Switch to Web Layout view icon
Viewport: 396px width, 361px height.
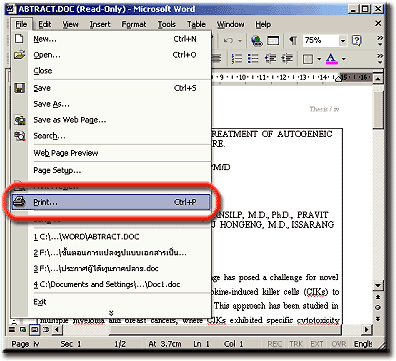click(23, 330)
